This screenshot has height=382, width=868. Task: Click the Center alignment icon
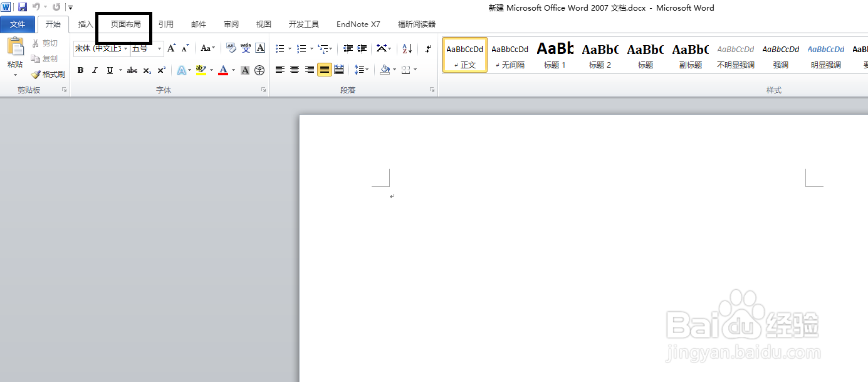295,70
